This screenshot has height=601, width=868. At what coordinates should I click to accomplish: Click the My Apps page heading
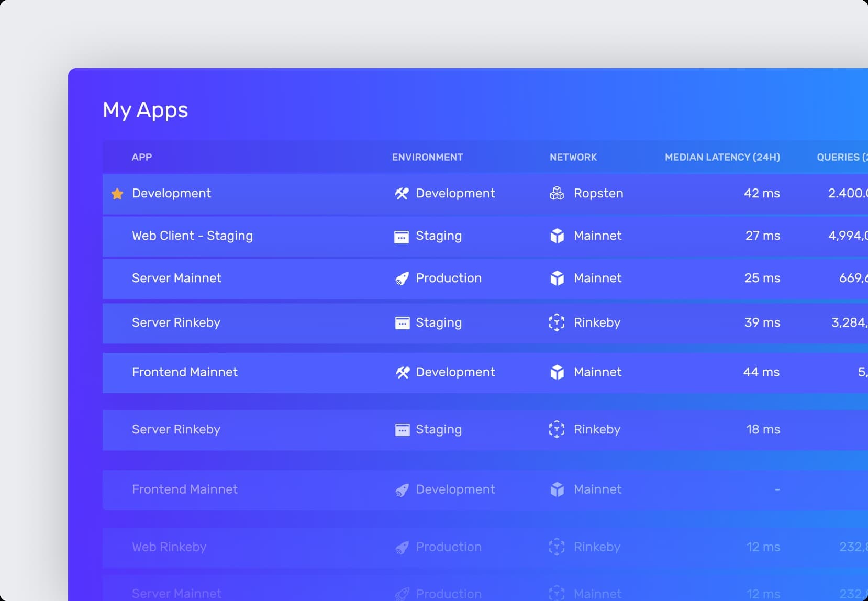pos(146,110)
